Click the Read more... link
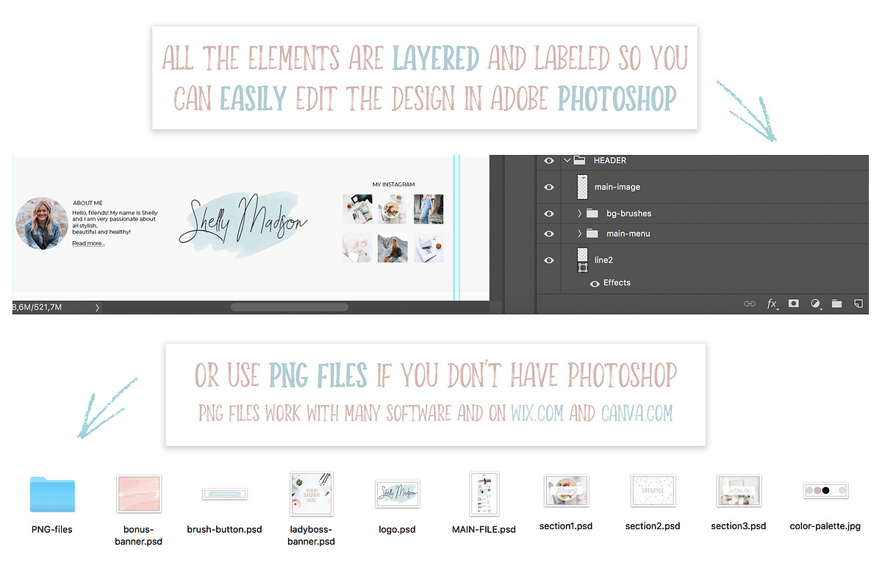This screenshot has height=588, width=882. click(x=88, y=243)
